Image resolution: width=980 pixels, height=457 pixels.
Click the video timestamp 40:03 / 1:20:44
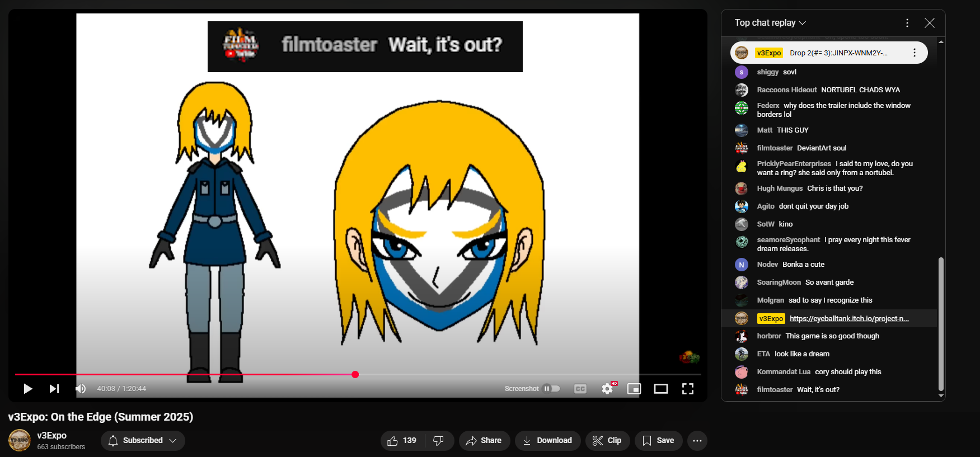pos(121,389)
